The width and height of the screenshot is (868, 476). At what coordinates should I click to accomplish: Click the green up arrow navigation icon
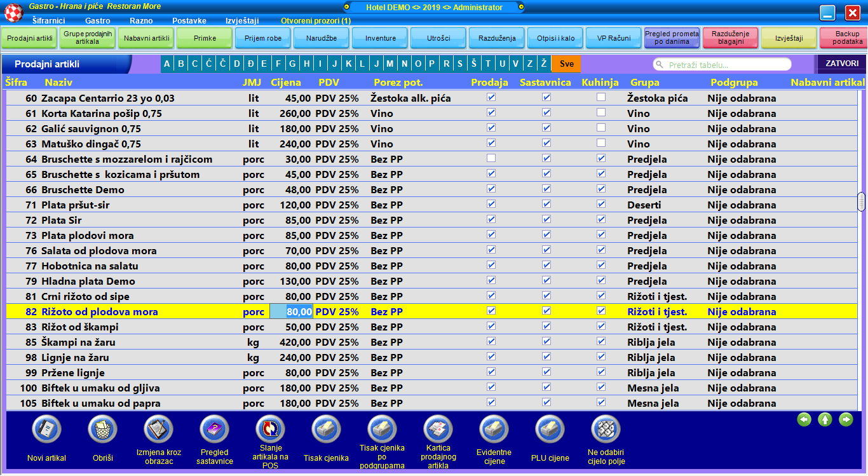(825, 419)
